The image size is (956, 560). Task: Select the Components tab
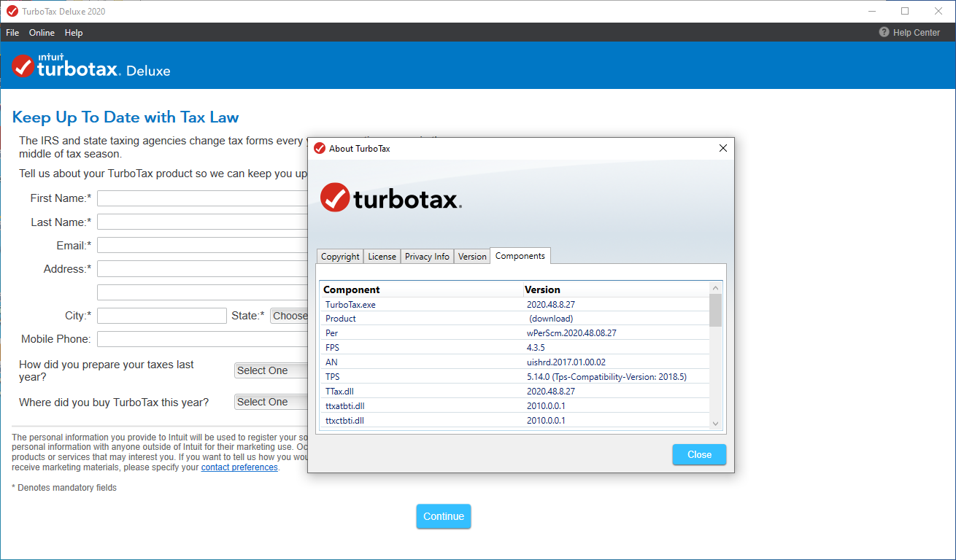520,256
